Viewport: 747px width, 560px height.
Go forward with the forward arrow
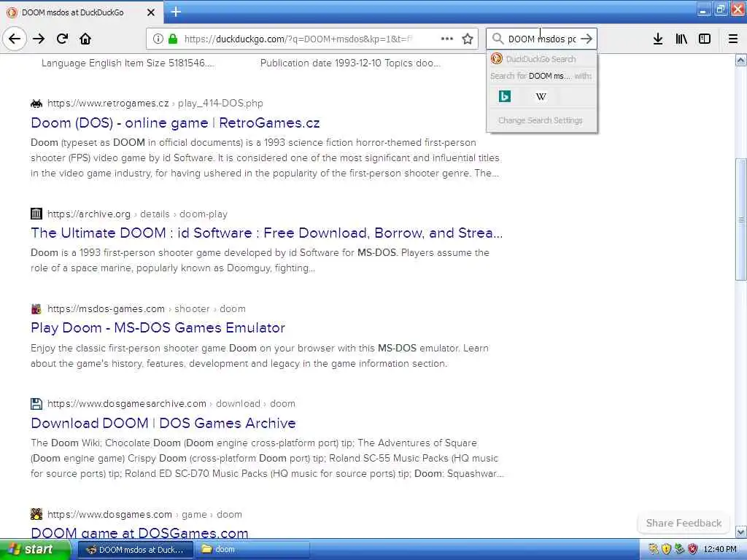pyautogui.click(x=39, y=39)
